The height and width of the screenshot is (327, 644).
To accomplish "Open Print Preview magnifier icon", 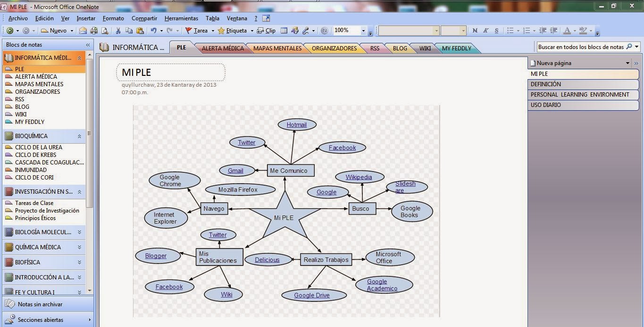I will 105,31.
